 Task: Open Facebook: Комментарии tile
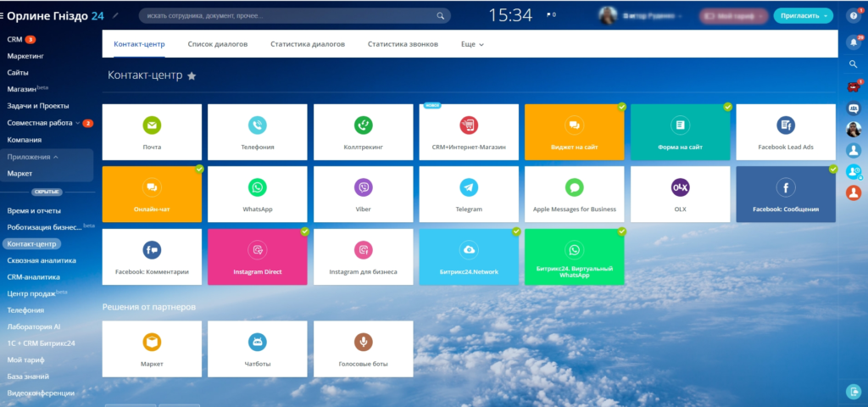[152, 257]
